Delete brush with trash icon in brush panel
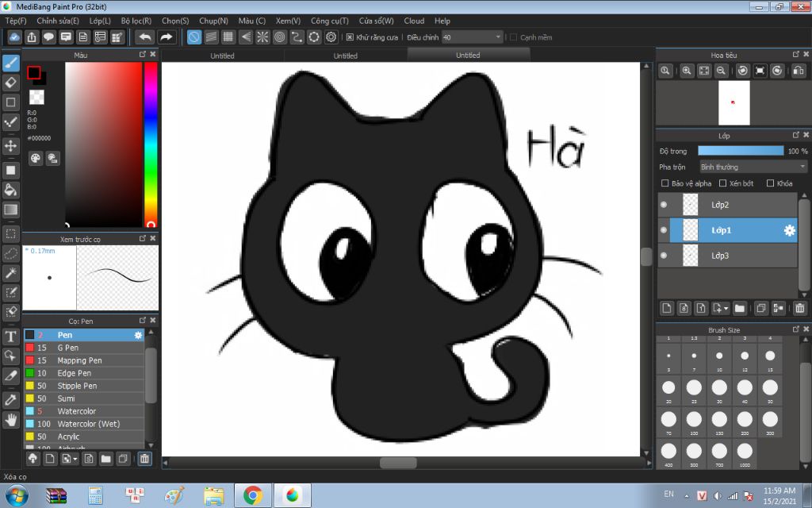 coord(144,459)
